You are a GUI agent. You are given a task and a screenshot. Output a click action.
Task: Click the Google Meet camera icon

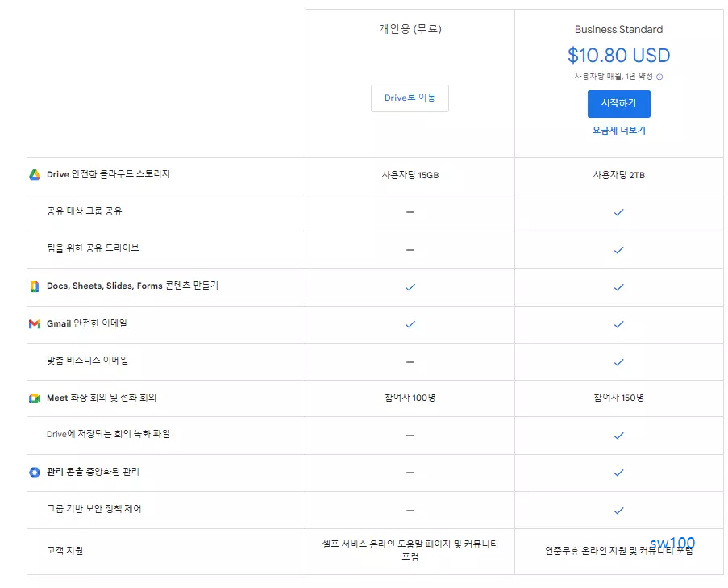34,398
